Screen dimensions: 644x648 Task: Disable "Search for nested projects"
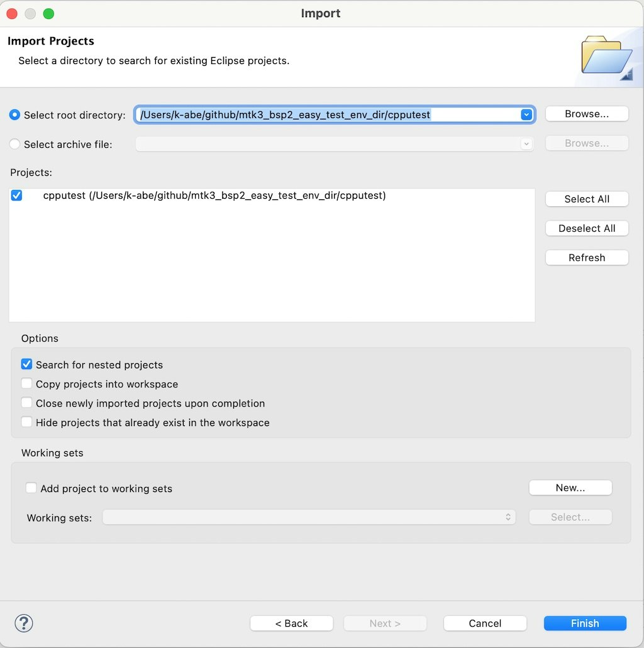[26, 364]
